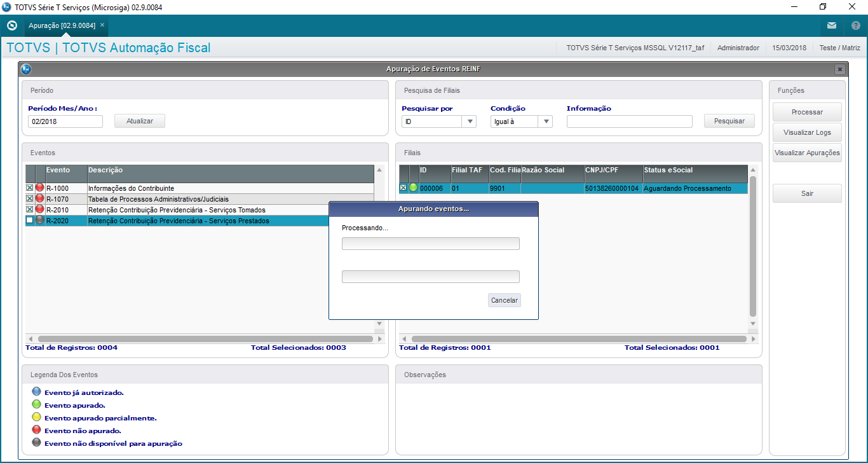This screenshot has height=463, width=868.
Task: Click the gray 'não disponível para apuração' legend icon
Action: 36,443
